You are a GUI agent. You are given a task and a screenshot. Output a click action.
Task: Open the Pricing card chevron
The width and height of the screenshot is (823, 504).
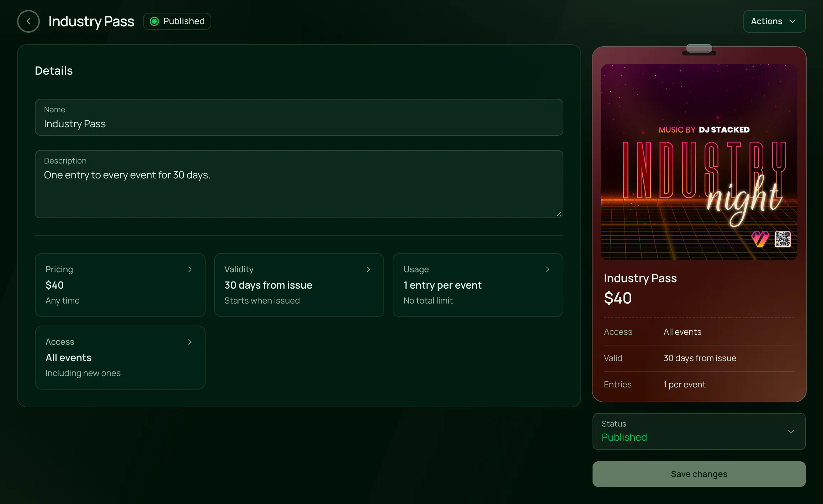pyautogui.click(x=190, y=269)
